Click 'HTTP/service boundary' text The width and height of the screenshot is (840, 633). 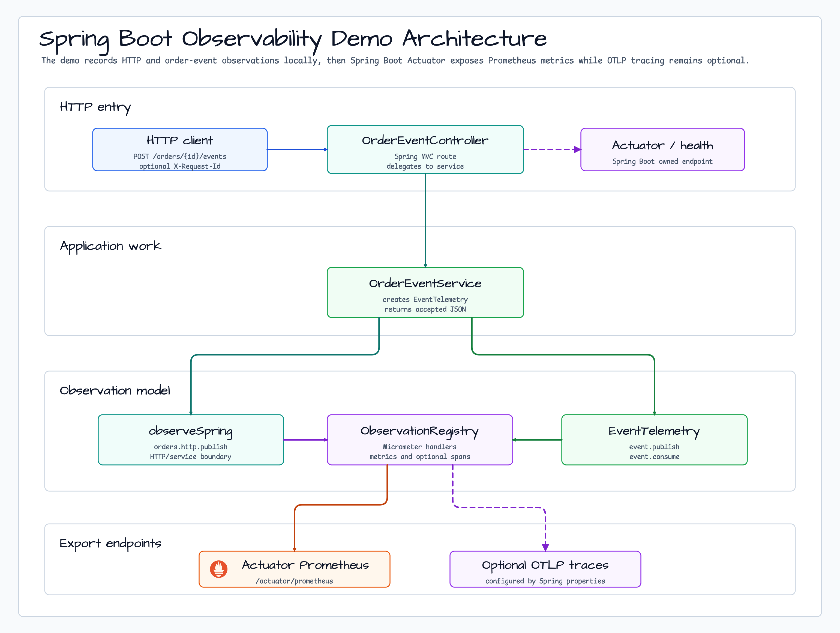pyautogui.click(x=191, y=457)
